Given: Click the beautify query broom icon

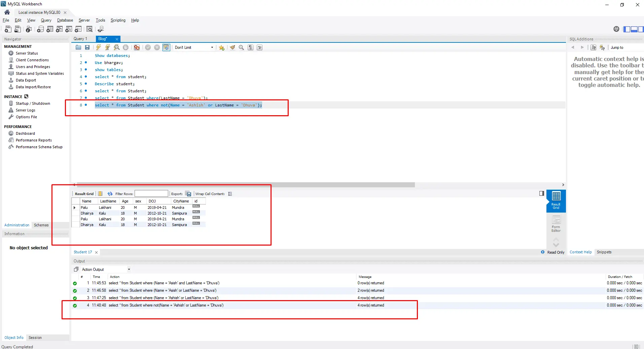Looking at the screenshot, I should coord(232,47).
